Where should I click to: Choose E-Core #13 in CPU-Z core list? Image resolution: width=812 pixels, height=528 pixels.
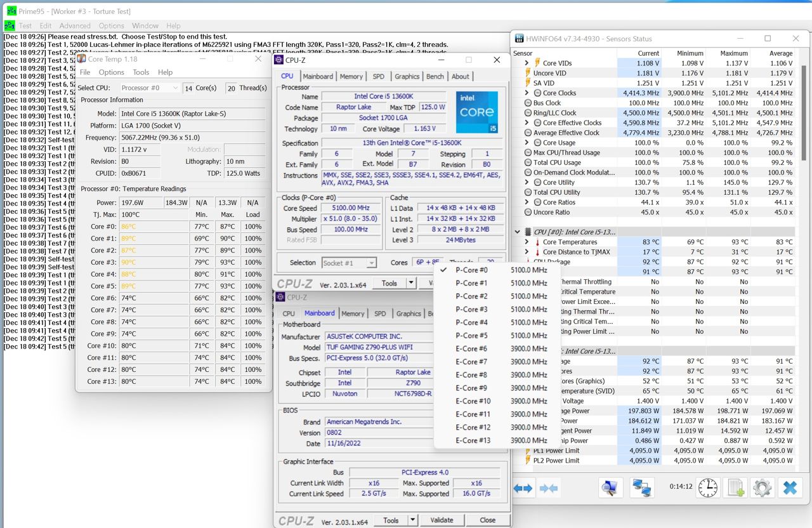click(x=495, y=440)
